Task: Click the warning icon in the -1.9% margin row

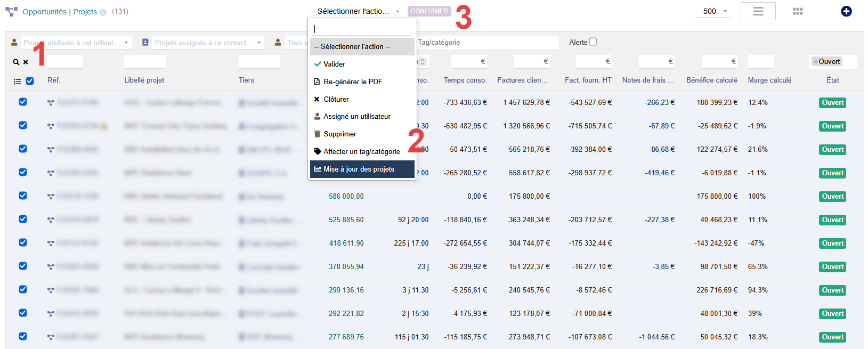Action: (x=104, y=126)
